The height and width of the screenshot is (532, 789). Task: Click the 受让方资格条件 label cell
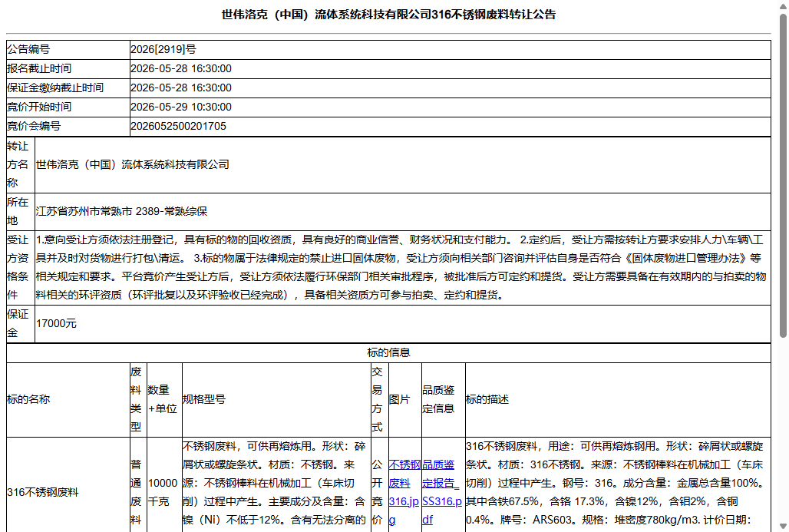[21, 267]
